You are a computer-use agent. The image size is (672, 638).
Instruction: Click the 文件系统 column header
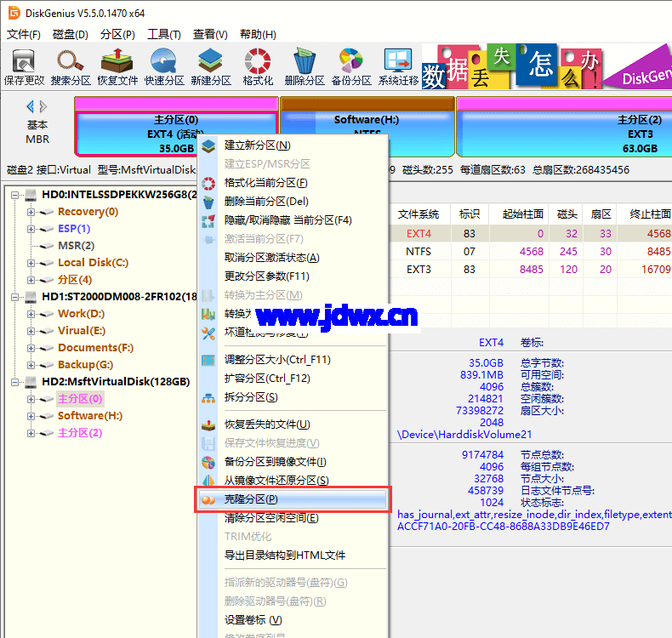(x=419, y=214)
